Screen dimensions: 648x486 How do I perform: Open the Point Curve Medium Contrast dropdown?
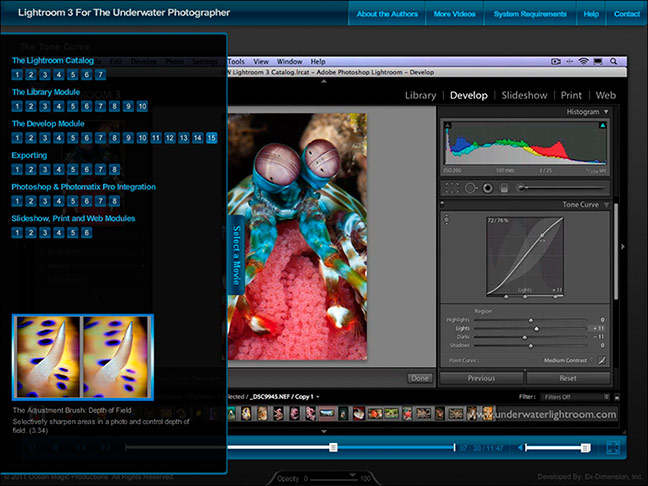tap(568, 360)
